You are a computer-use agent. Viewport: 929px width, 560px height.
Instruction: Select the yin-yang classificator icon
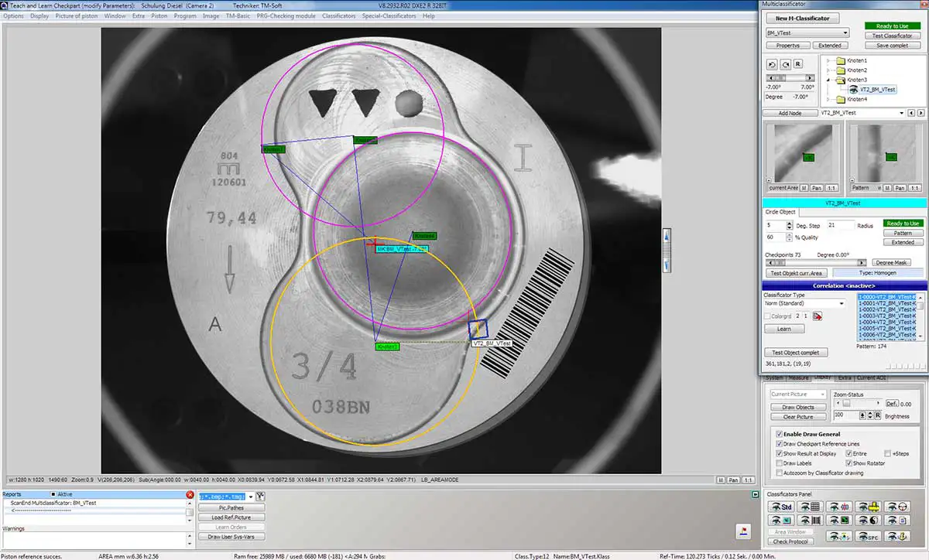868,521
